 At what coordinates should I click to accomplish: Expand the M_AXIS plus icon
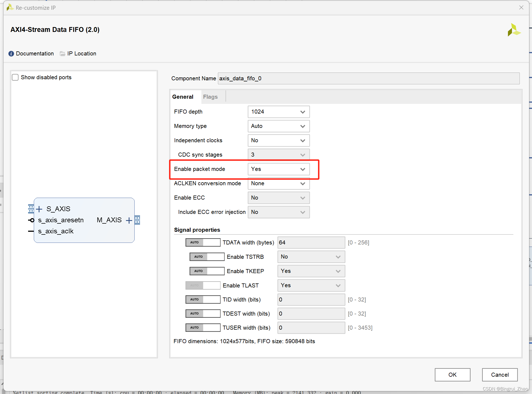pos(129,220)
